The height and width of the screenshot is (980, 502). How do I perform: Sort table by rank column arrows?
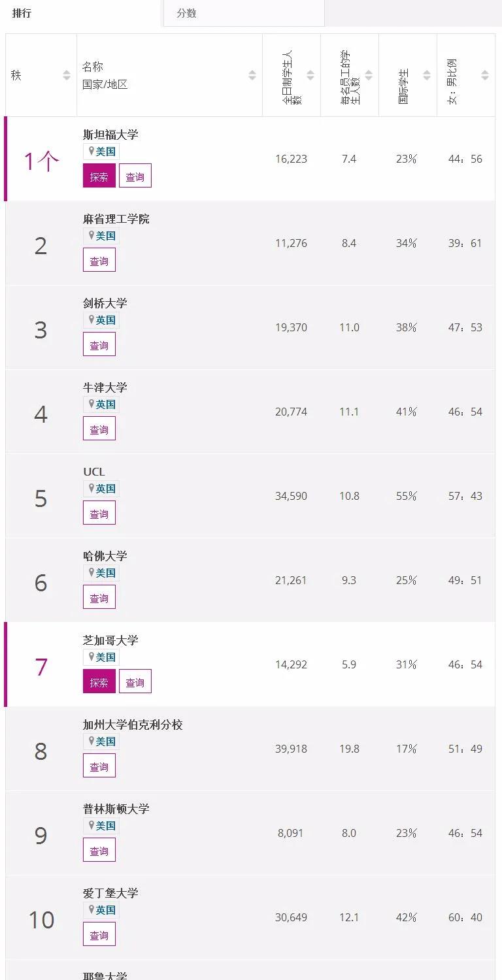click(x=67, y=75)
